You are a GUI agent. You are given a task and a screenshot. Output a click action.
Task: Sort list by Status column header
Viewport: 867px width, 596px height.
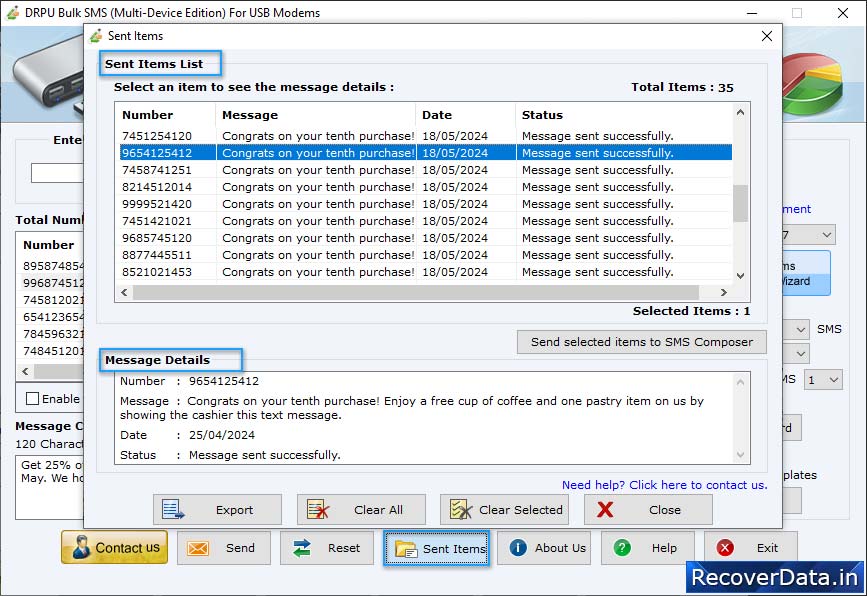point(624,115)
